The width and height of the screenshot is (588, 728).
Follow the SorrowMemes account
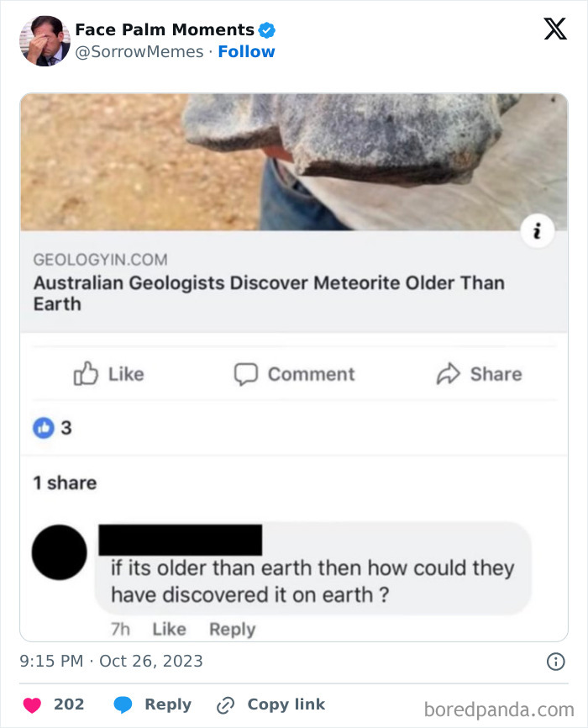point(246,51)
